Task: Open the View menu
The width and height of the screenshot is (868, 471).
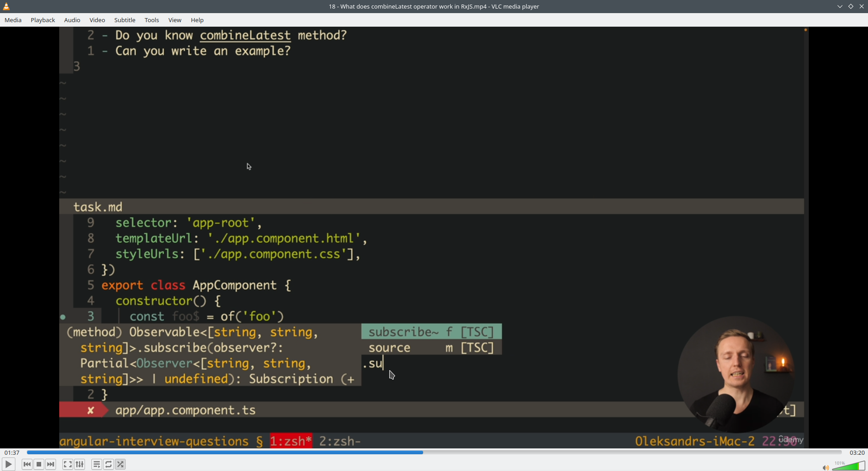Action: coord(175,20)
